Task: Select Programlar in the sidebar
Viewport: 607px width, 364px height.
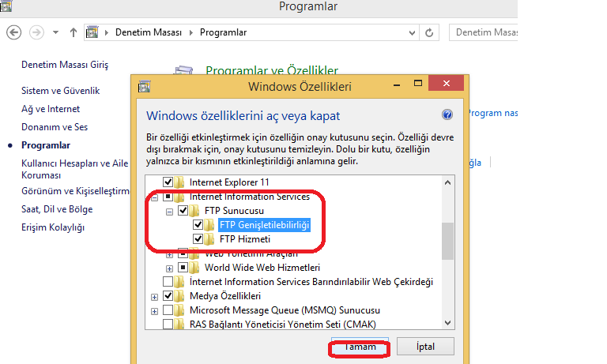Action: pos(46,145)
